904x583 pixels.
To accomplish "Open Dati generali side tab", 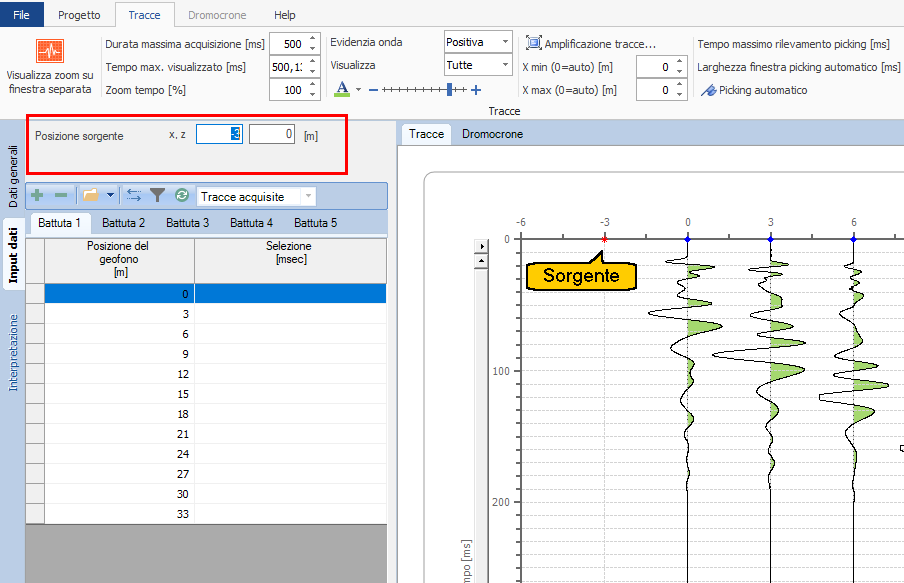I will 13,176.
